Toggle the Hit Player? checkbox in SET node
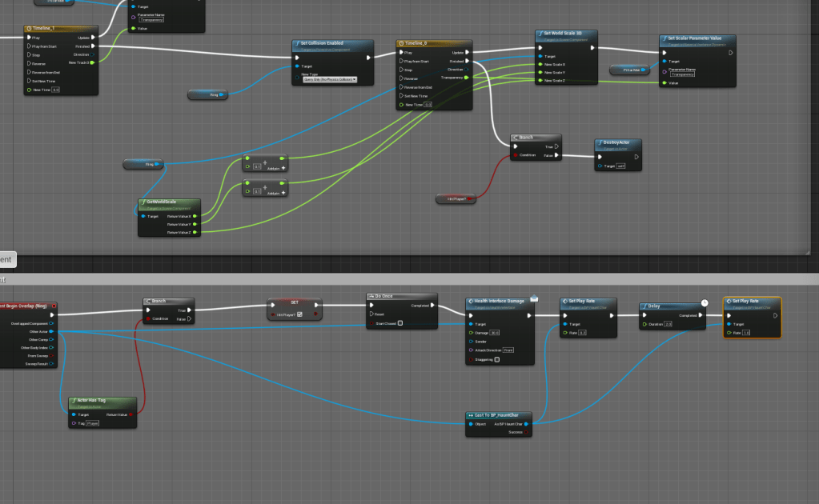The width and height of the screenshot is (819, 504). point(299,314)
